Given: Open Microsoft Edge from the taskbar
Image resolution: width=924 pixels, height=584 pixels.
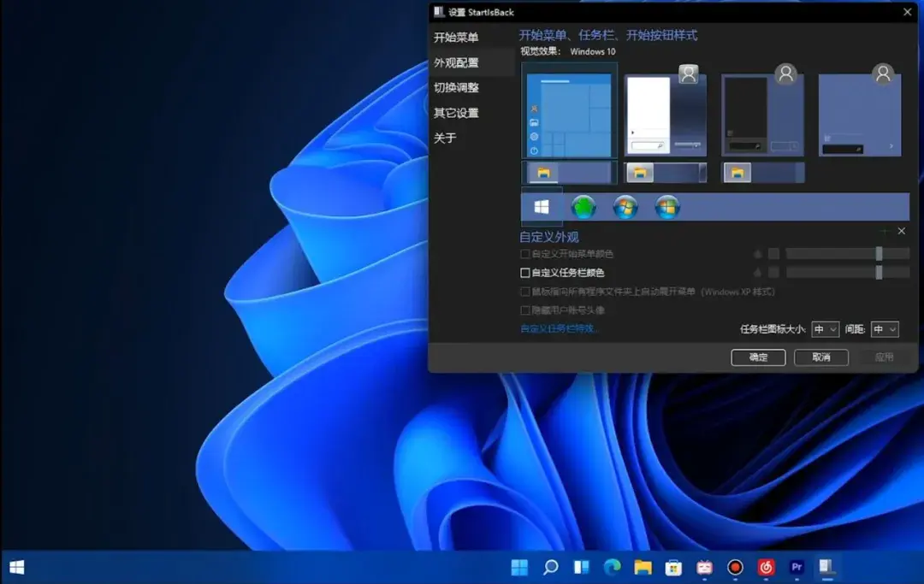Looking at the screenshot, I should pyautogui.click(x=612, y=567).
